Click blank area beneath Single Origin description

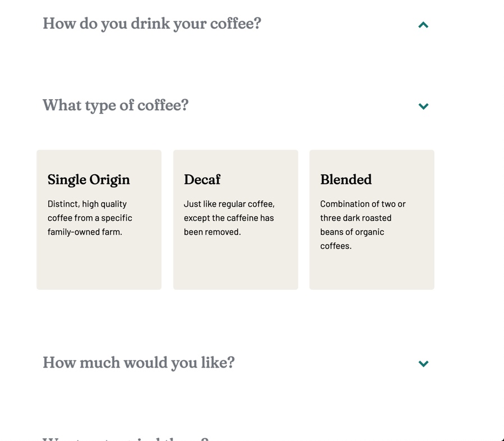click(x=99, y=262)
